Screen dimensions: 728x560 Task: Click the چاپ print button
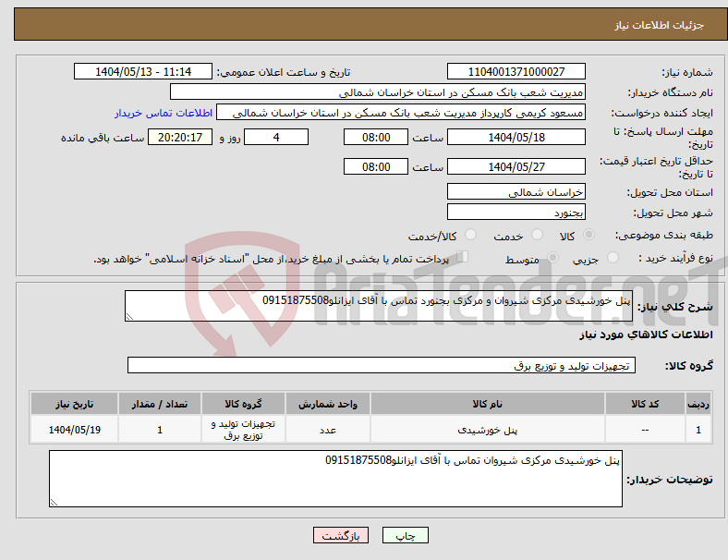pos(405,535)
